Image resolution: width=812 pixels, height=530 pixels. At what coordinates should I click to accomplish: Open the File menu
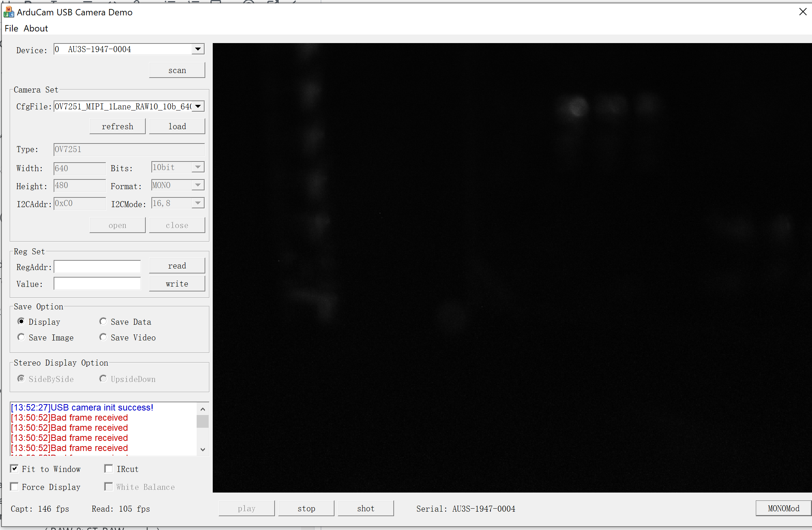point(11,28)
